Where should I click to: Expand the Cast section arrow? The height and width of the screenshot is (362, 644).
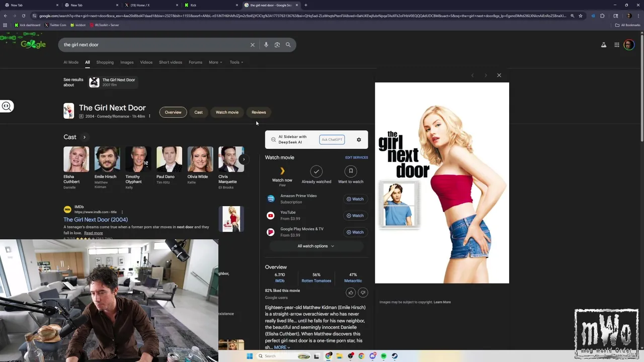(85, 137)
